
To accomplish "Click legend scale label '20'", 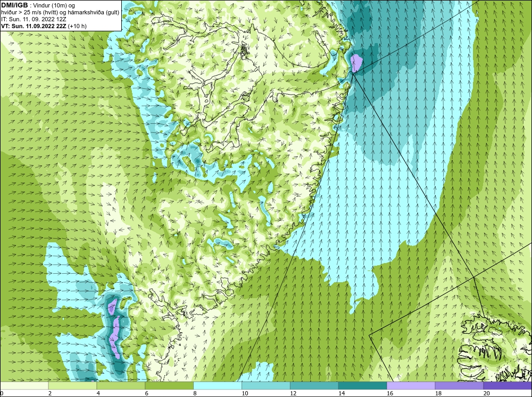I will coord(486,393).
